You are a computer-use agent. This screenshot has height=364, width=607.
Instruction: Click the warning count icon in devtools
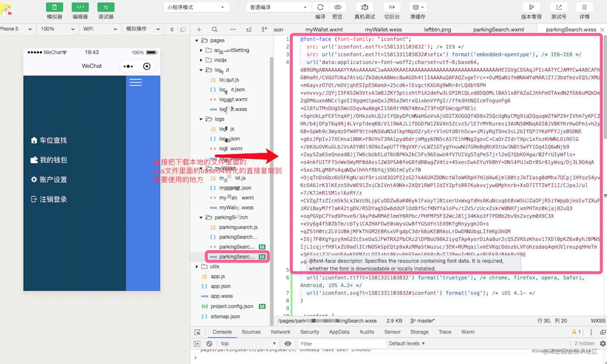click(576, 332)
